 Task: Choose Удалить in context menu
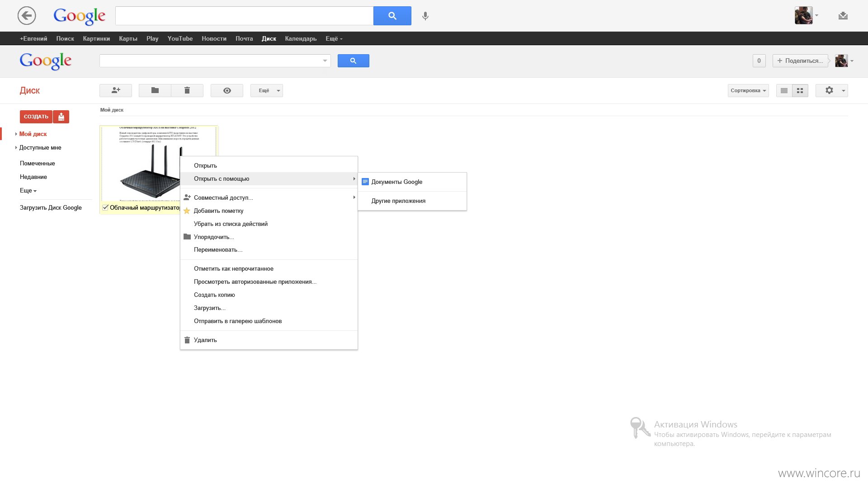pos(269,340)
